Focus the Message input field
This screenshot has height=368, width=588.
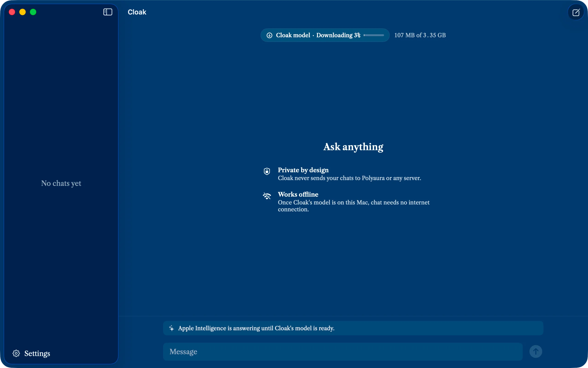coord(343,351)
